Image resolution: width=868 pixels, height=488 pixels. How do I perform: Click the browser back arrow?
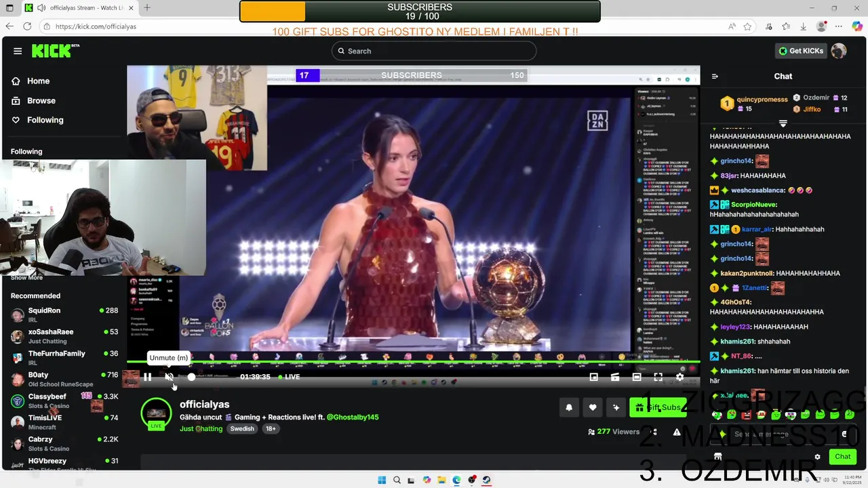pyautogui.click(x=9, y=26)
